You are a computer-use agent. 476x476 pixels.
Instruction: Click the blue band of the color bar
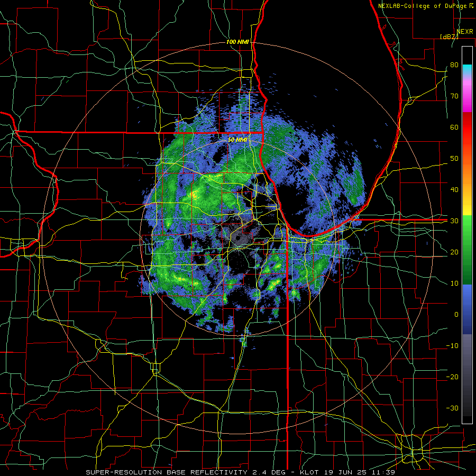coord(467,309)
